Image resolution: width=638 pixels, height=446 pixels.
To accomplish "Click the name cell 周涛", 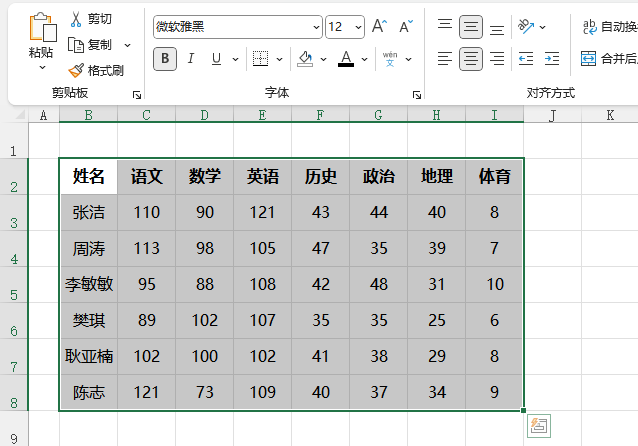I will click(89, 248).
